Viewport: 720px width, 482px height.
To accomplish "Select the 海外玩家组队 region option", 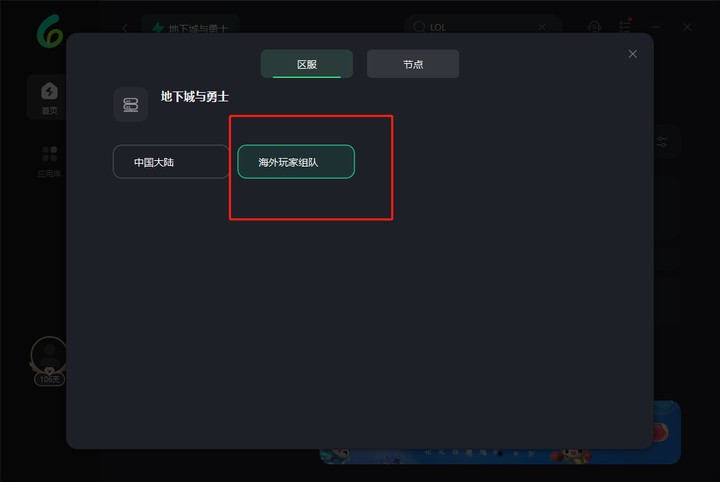I will click(295, 161).
